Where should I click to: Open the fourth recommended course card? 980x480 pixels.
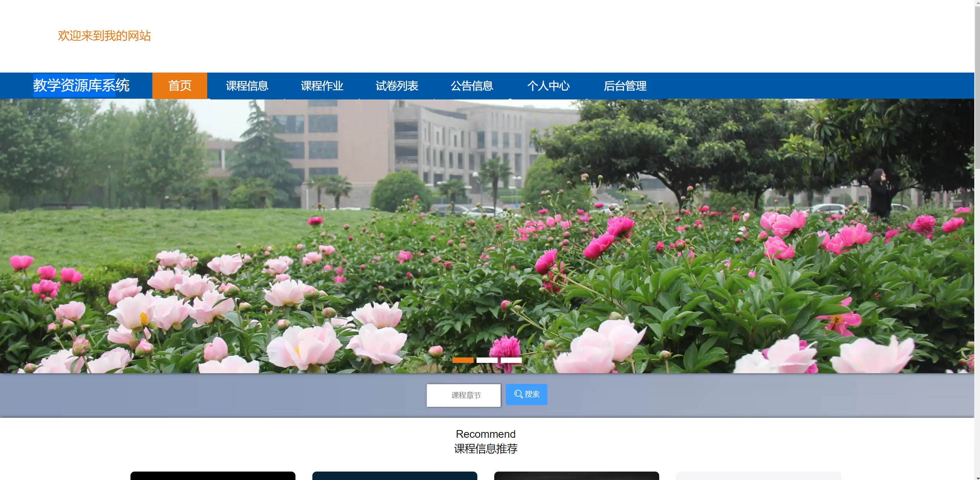(758, 476)
